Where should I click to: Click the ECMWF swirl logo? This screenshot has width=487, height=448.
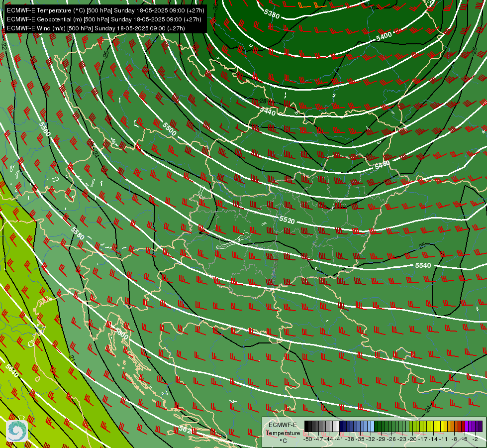[17, 431]
